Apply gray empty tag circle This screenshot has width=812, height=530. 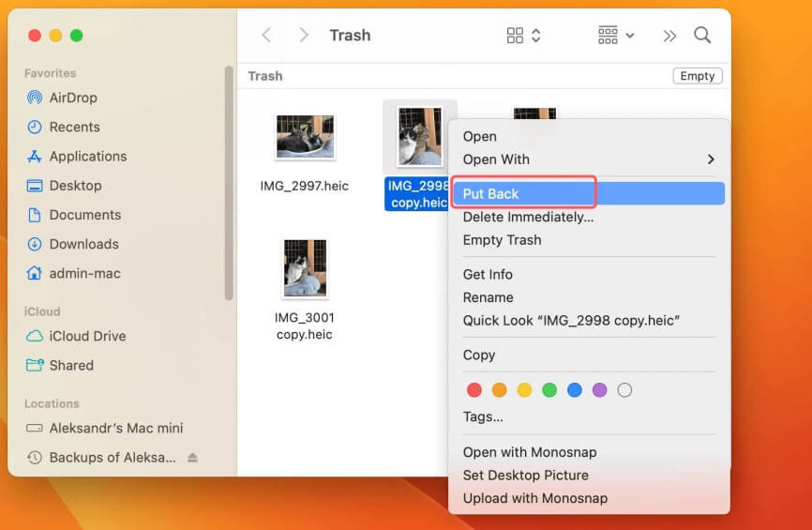pyautogui.click(x=624, y=390)
